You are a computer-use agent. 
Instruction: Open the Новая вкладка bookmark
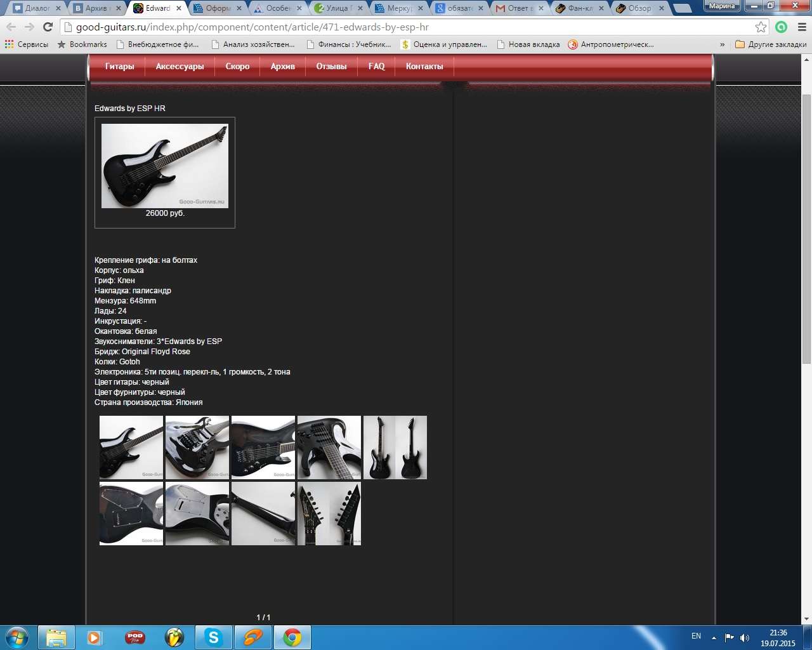pos(528,44)
